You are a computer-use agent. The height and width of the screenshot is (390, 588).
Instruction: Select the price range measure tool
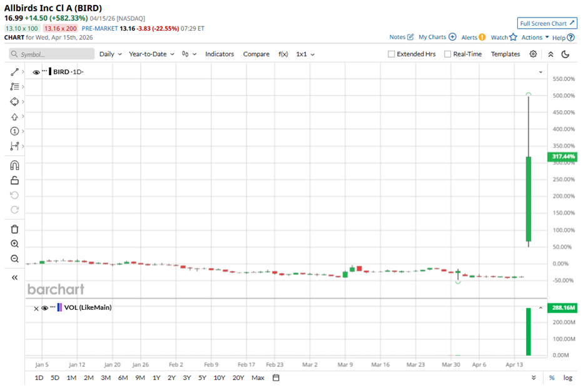coord(14,146)
